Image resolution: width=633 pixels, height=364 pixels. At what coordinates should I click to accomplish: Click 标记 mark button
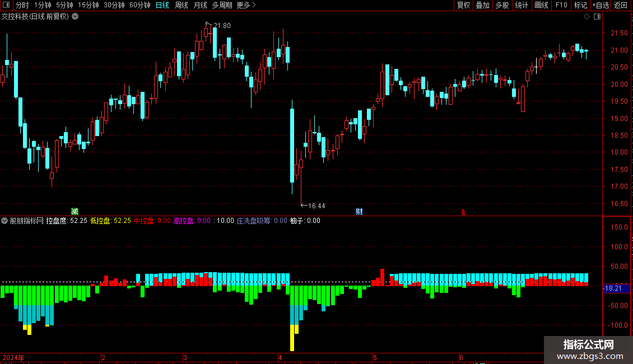click(x=580, y=5)
